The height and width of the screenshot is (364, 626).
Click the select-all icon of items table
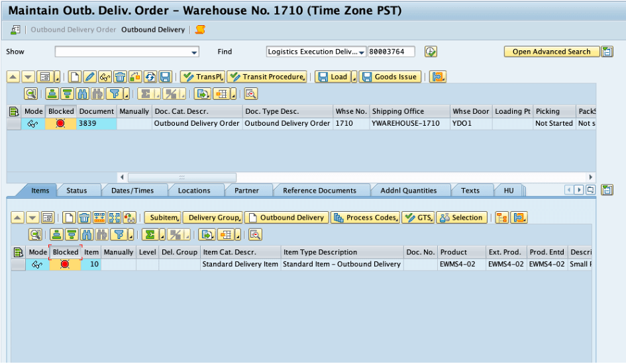tap(18, 252)
